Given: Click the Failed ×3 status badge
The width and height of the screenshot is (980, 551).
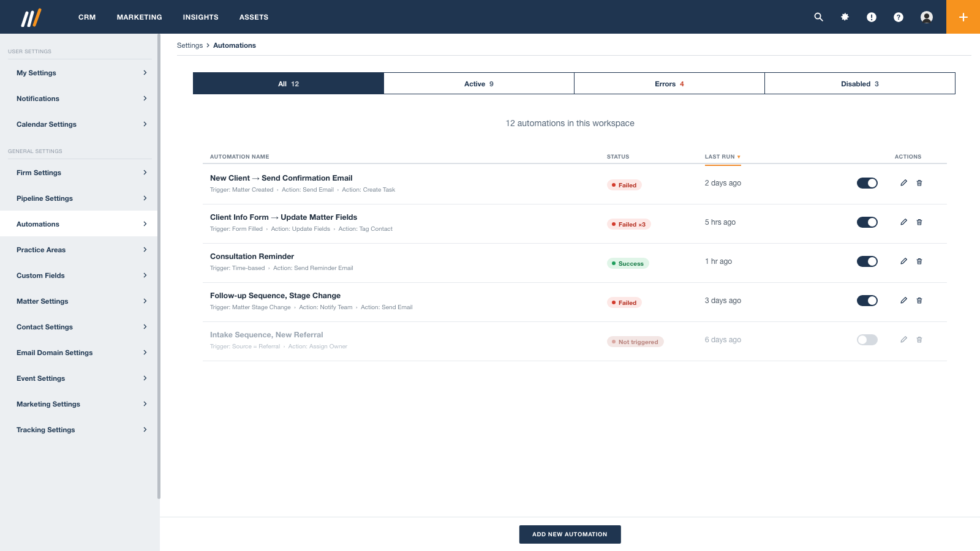Looking at the screenshot, I should [x=629, y=224].
